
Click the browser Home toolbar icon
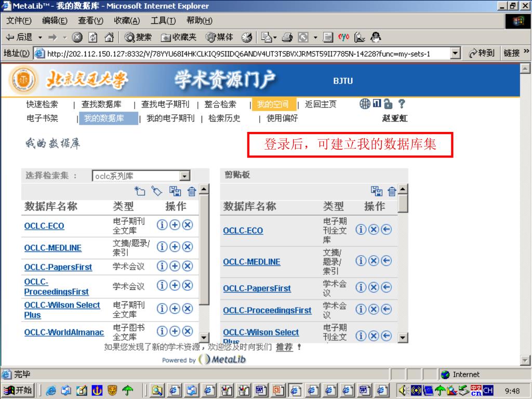coord(109,37)
